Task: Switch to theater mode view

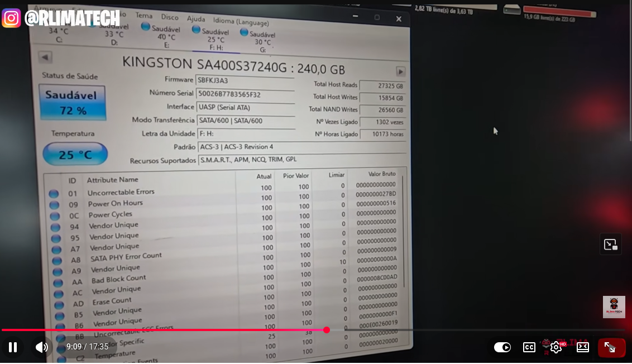Action: pyautogui.click(x=583, y=347)
